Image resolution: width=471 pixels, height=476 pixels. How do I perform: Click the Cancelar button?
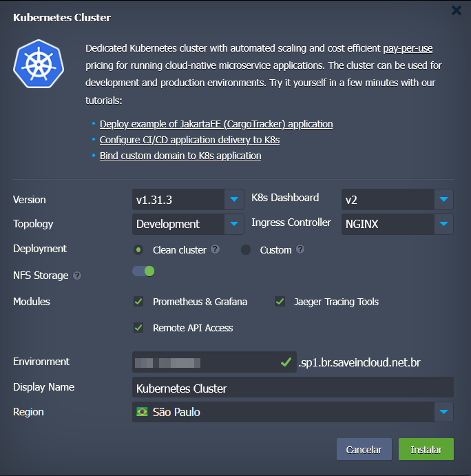tap(364, 449)
